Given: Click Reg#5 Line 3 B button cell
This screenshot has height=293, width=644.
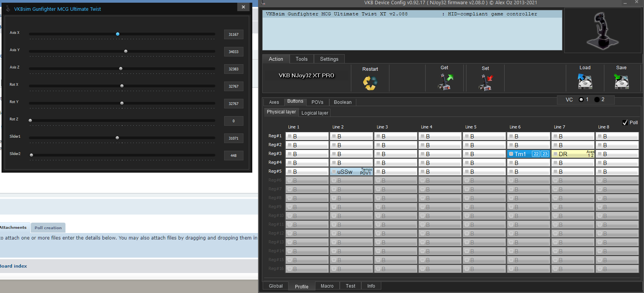Looking at the screenshot, I should pyautogui.click(x=396, y=171).
